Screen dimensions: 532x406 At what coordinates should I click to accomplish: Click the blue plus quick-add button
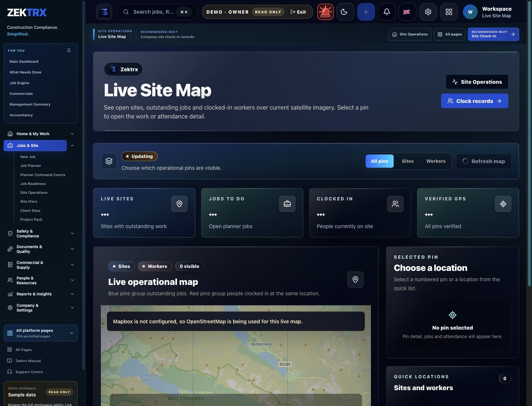[366, 12]
